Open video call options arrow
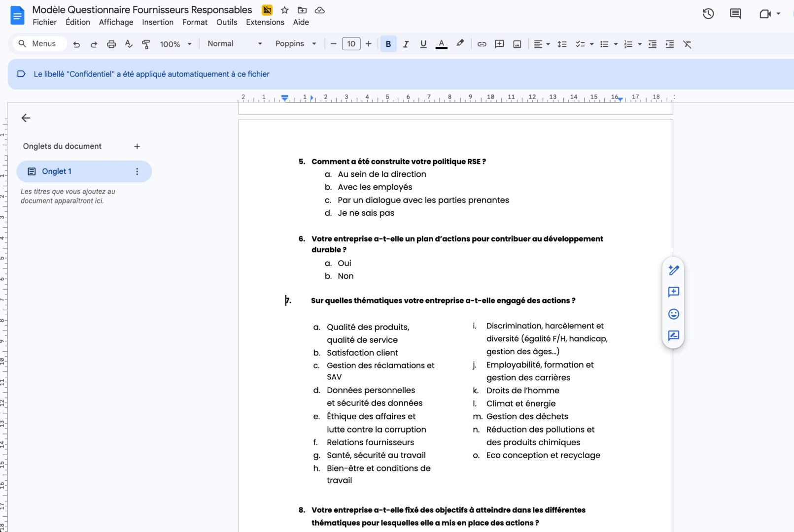The width and height of the screenshot is (794, 532). (779, 14)
